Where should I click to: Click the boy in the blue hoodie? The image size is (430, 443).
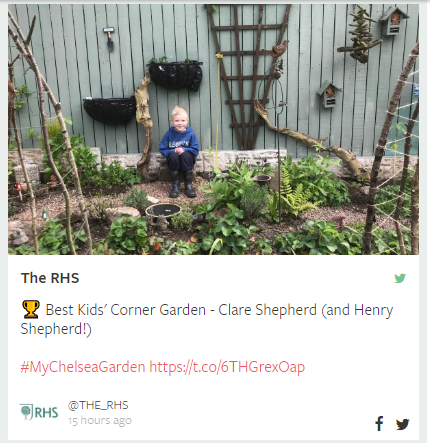tap(180, 152)
